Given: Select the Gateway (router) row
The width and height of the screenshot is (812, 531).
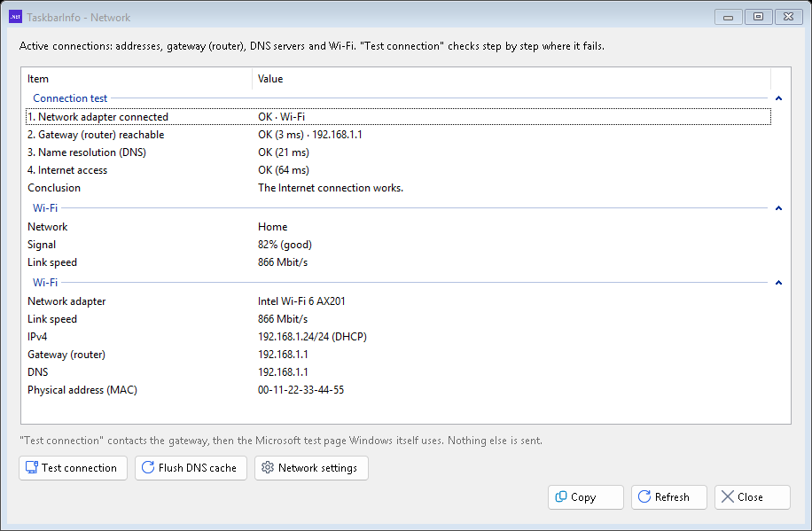Looking at the screenshot, I should (x=398, y=355).
